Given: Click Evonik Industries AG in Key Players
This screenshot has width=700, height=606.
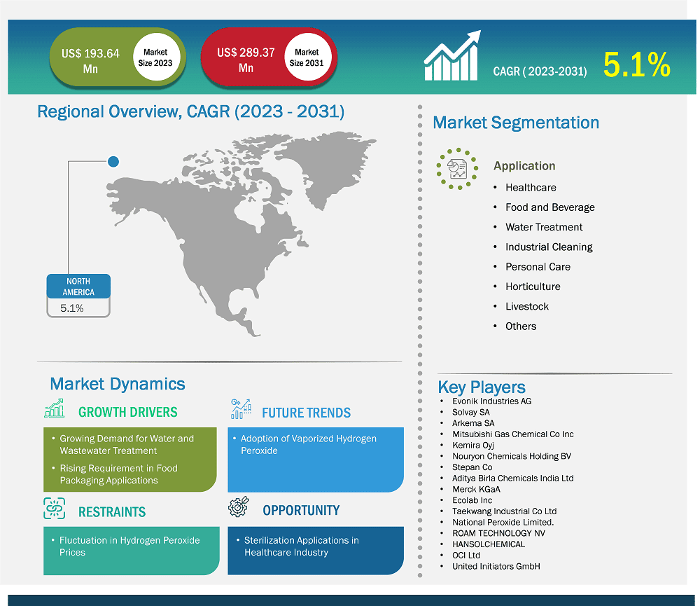Looking at the screenshot, I should coord(491,401).
